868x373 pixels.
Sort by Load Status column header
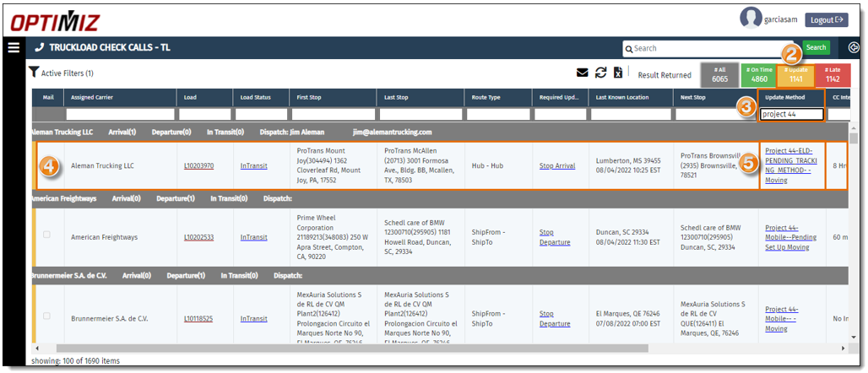pos(261,97)
